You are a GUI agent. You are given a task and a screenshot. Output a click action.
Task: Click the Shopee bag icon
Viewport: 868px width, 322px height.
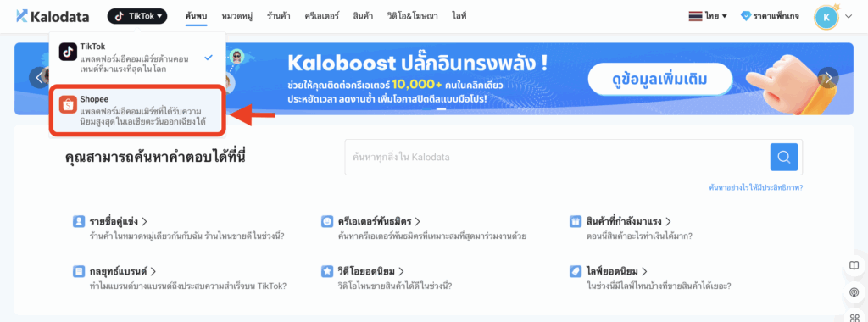tap(68, 104)
